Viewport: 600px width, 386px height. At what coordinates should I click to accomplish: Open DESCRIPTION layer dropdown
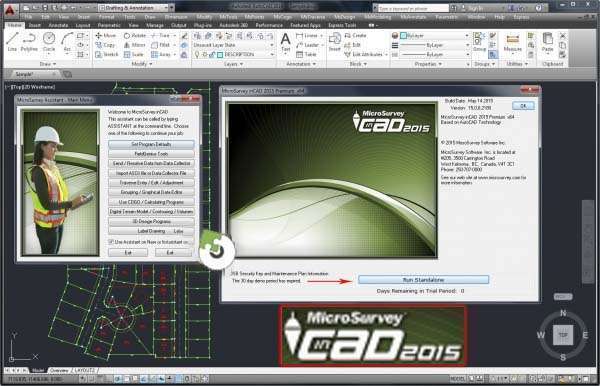tap(272, 55)
